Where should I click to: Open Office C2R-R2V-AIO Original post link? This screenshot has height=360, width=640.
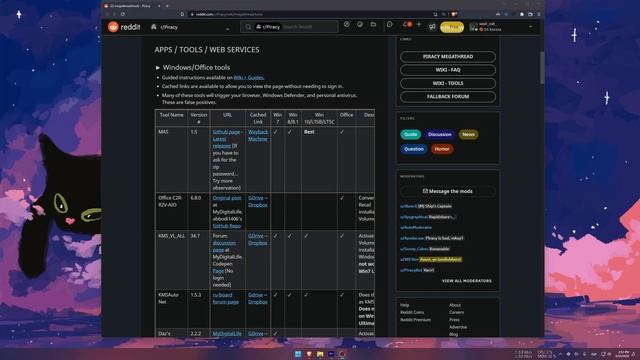tap(227, 198)
